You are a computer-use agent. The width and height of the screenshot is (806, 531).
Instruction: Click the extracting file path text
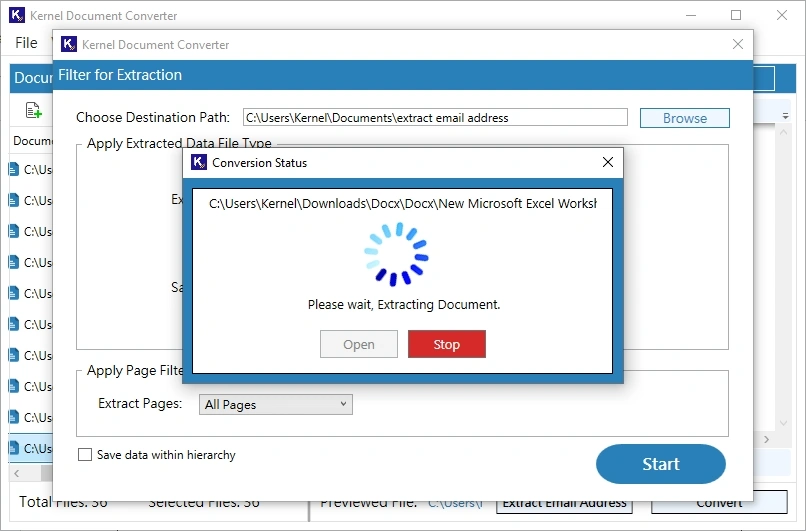pos(402,204)
